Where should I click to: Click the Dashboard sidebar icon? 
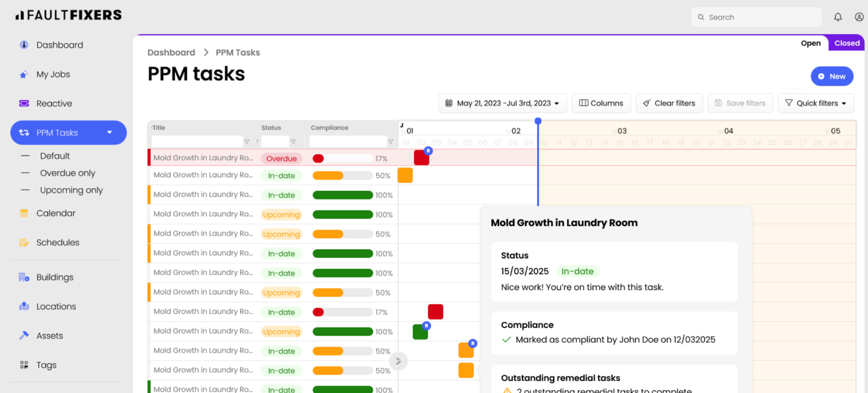[24, 45]
